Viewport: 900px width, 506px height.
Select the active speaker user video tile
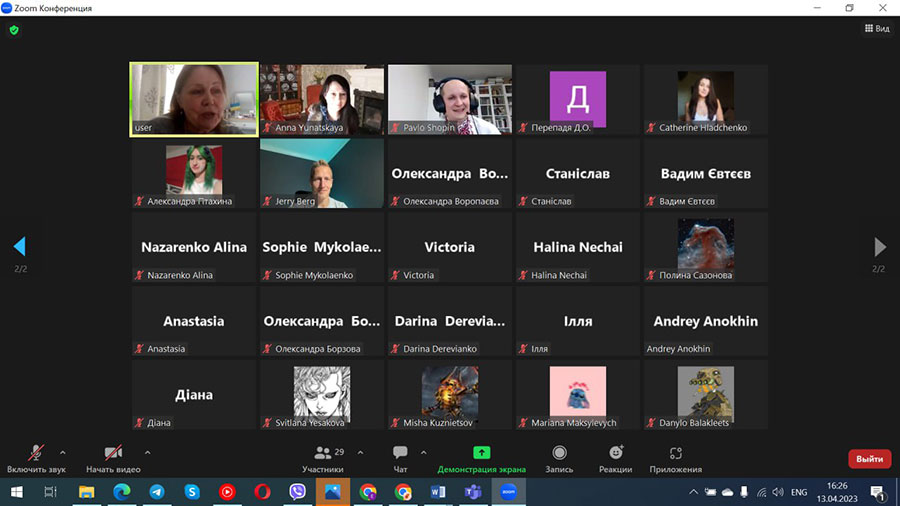[x=193, y=99]
